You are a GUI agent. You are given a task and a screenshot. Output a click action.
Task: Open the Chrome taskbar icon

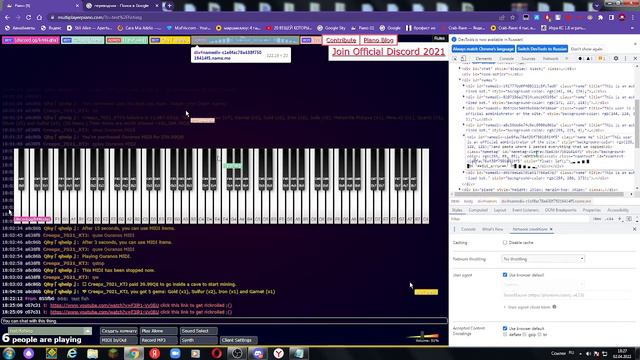click(x=133, y=353)
